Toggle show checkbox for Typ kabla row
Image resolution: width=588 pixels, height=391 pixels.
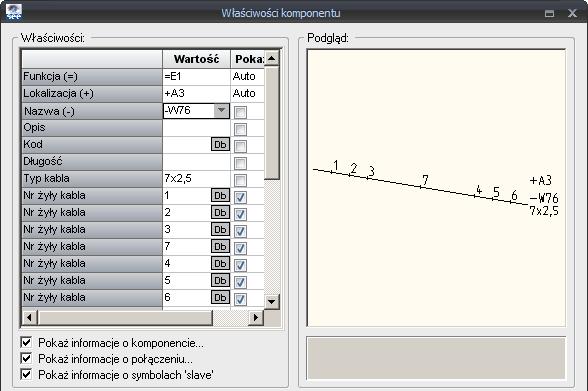pyautogui.click(x=240, y=180)
